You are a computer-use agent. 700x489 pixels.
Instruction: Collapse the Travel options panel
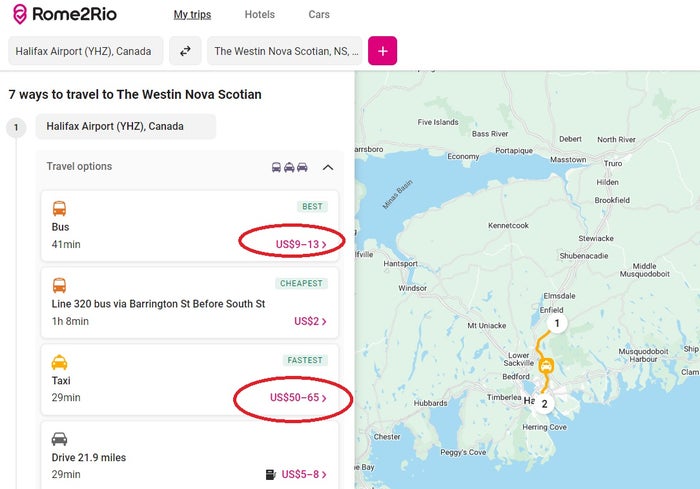pos(328,167)
